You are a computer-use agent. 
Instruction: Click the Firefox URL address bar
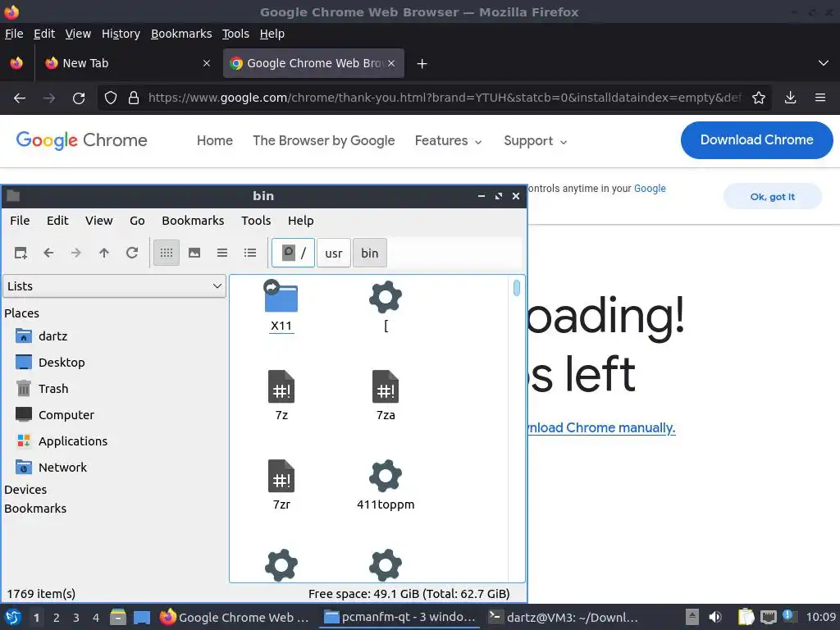(445, 98)
